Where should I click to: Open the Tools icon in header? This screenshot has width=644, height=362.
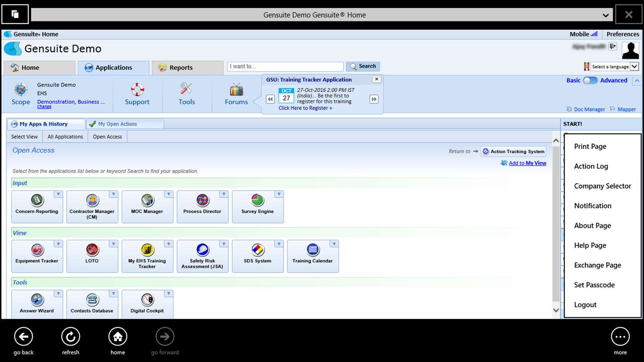[x=186, y=89]
